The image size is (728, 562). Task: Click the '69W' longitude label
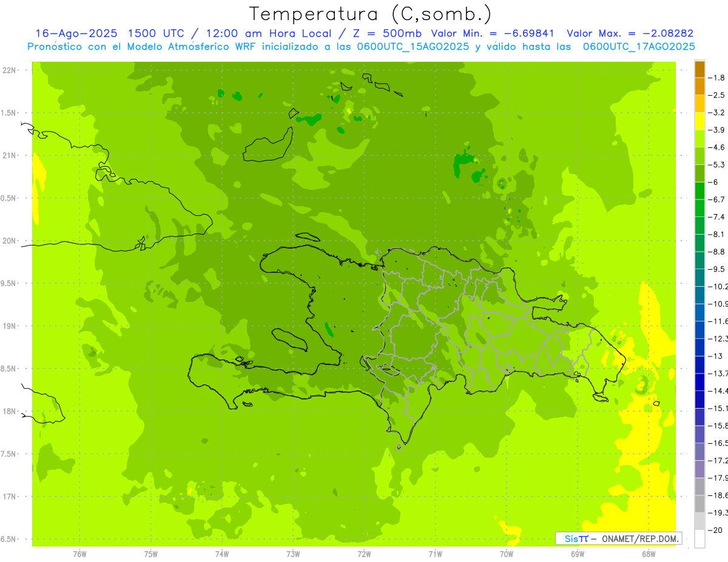578,554
